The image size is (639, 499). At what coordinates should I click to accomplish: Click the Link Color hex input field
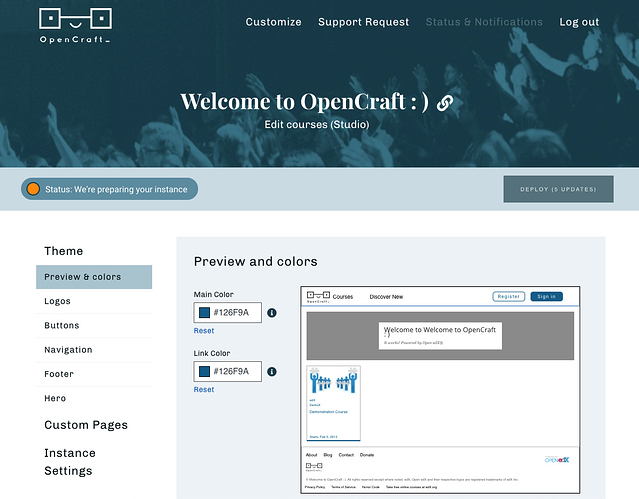click(228, 371)
